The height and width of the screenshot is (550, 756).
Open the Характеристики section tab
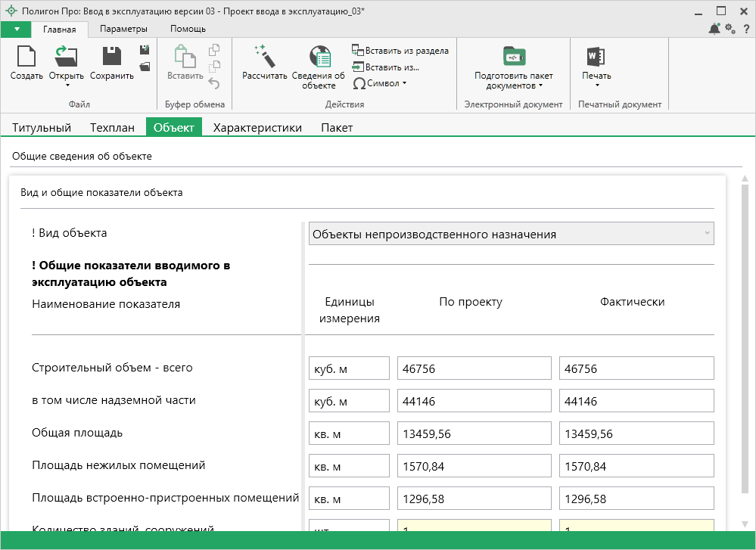257,127
